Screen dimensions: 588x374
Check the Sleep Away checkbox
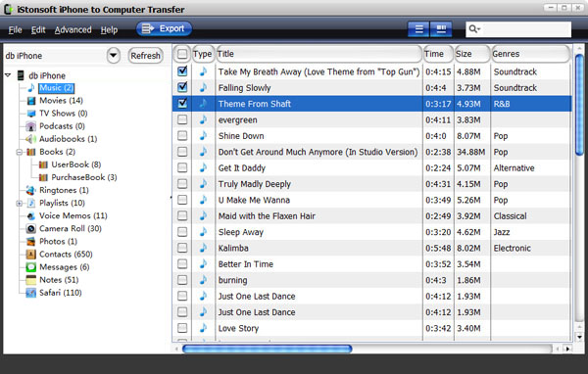point(182,232)
